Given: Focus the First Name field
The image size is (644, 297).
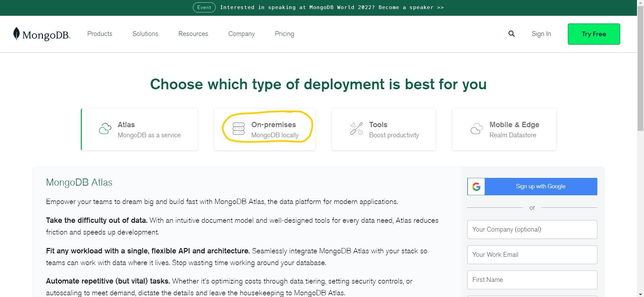Looking at the screenshot, I should [x=532, y=280].
